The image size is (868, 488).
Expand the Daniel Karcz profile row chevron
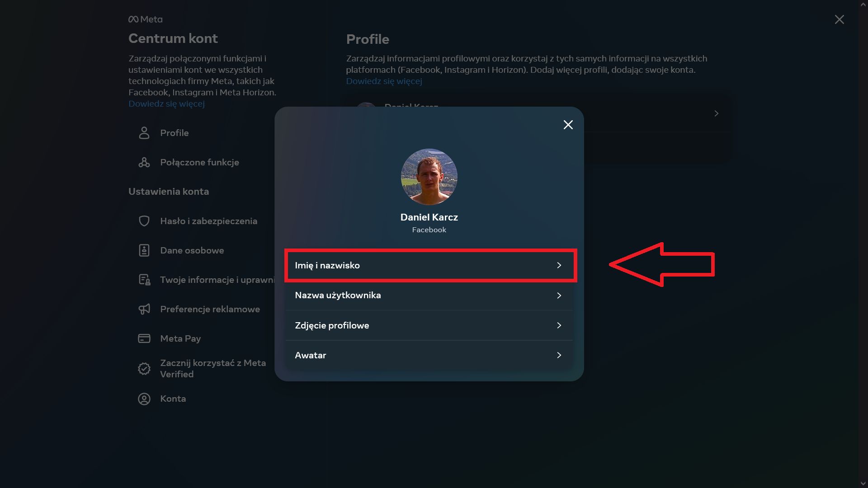pyautogui.click(x=716, y=113)
